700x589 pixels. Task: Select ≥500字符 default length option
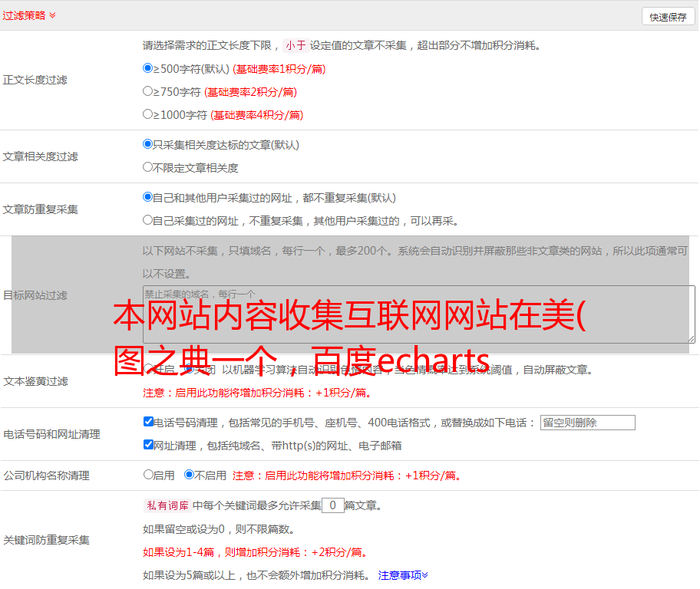(x=147, y=67)
